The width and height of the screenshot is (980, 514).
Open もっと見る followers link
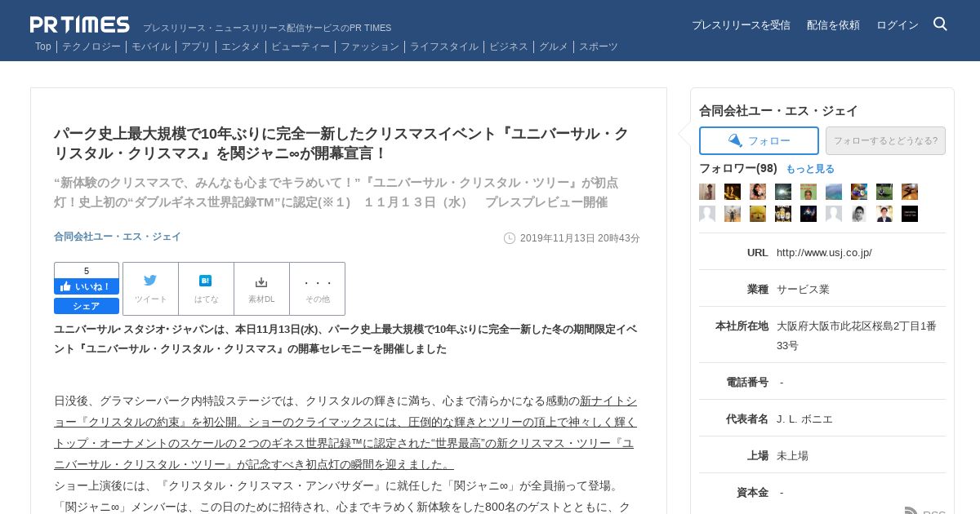810,169
